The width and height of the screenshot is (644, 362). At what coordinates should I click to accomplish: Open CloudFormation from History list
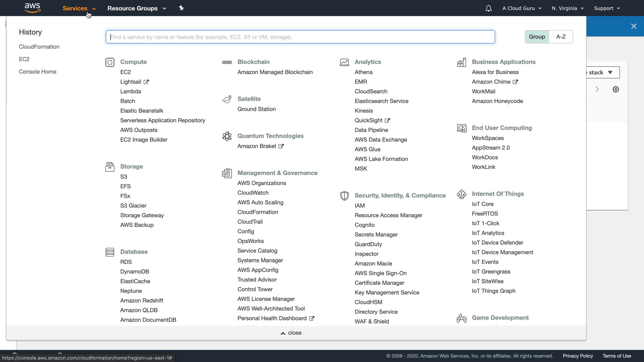pos(39,47)
